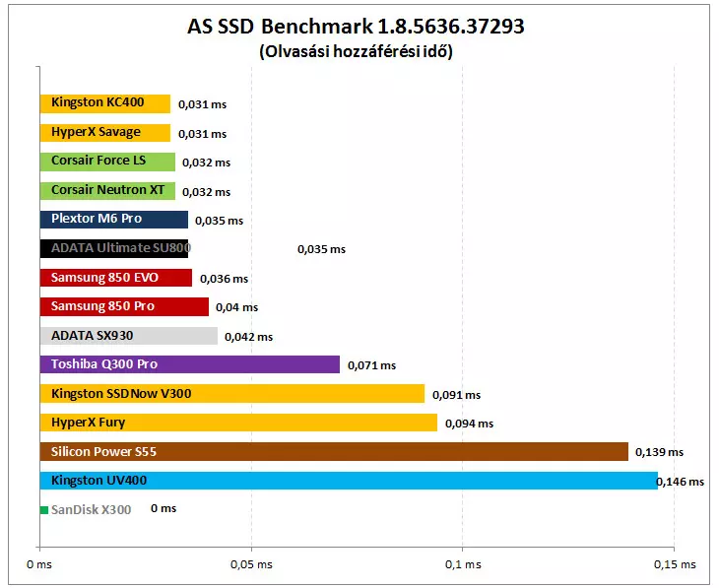Select the Kingston UV400 bar

349,481
